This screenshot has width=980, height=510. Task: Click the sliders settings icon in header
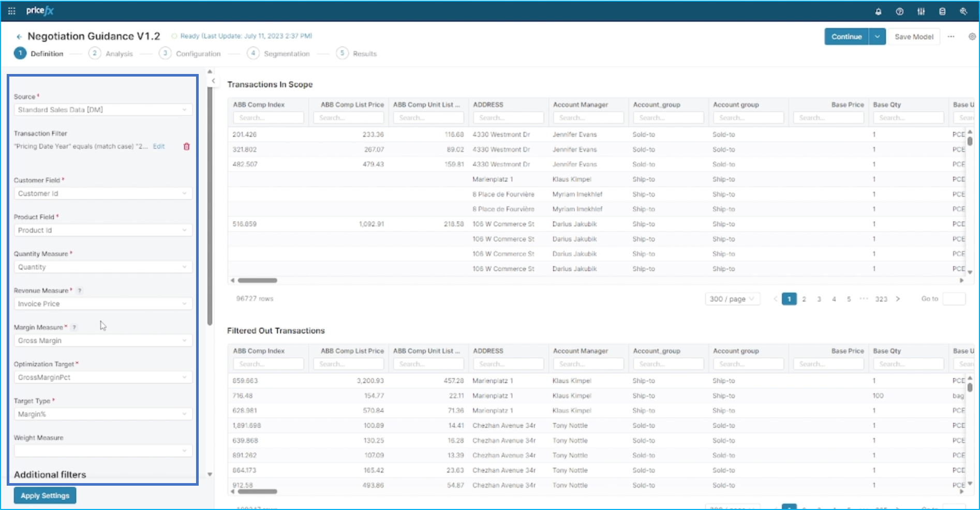click(x=921, y=11)
